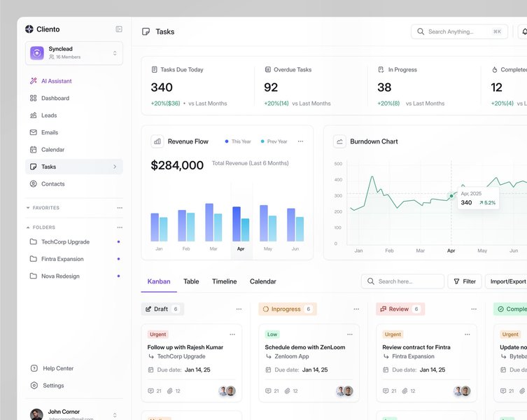Click the Low tag on ZenLoom card

point(272,335)
